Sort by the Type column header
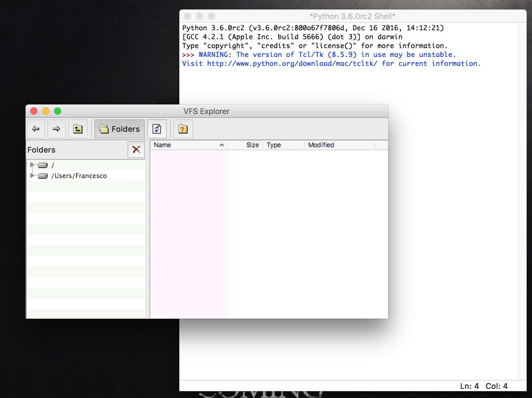Image resolution: width=532 pixels, height=398 pixels. (x=274, y=145)
